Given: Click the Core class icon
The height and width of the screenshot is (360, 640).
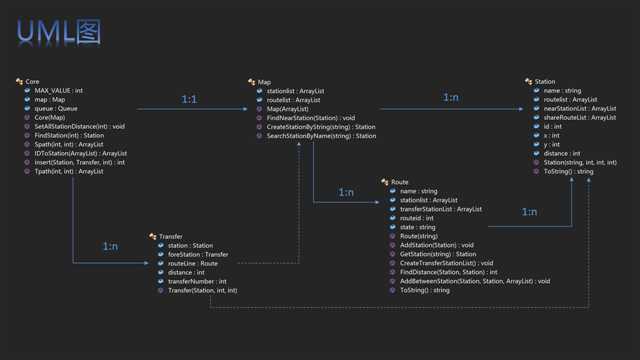Looking at the screenshot, I should 19,82.
